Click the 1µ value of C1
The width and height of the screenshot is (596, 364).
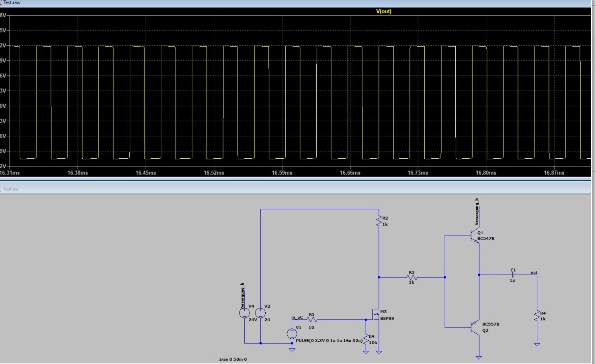click(x=512, y=280)
